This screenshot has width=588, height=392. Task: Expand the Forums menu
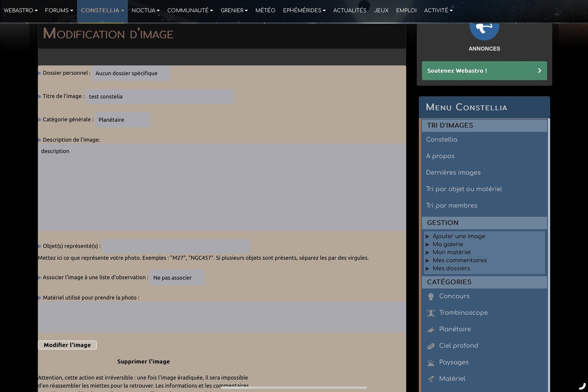click(59, 11)
